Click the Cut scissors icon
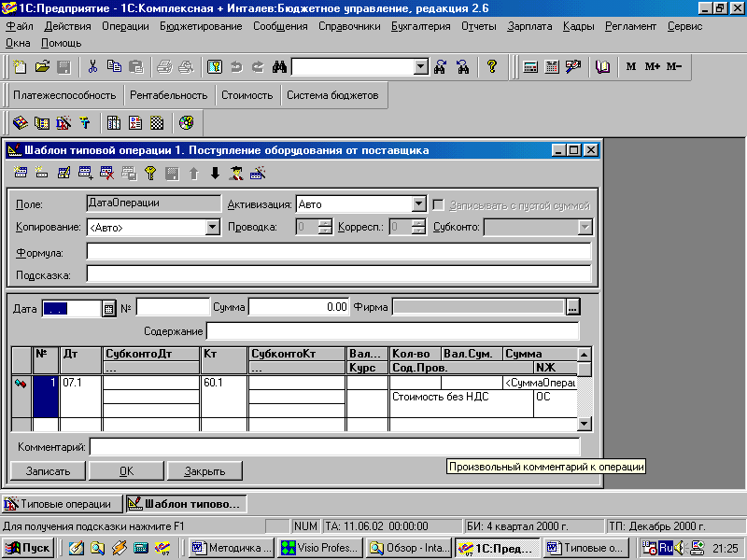 (92, 66)
